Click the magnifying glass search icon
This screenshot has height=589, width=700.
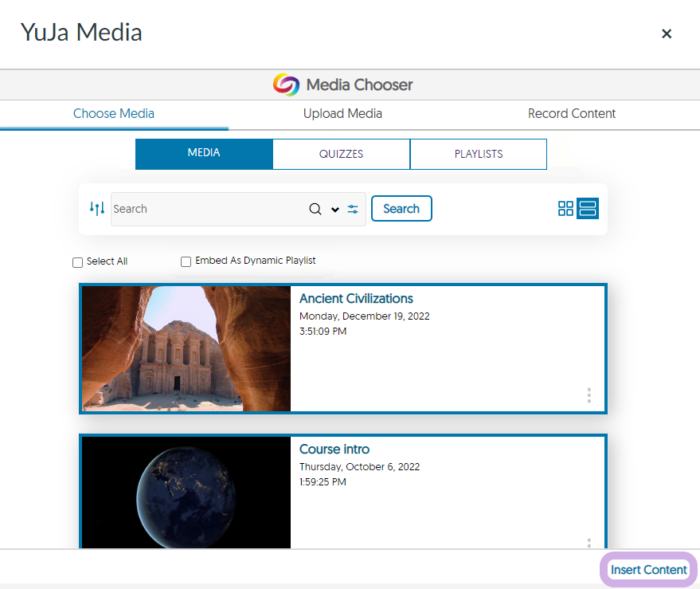coord(315,209)
